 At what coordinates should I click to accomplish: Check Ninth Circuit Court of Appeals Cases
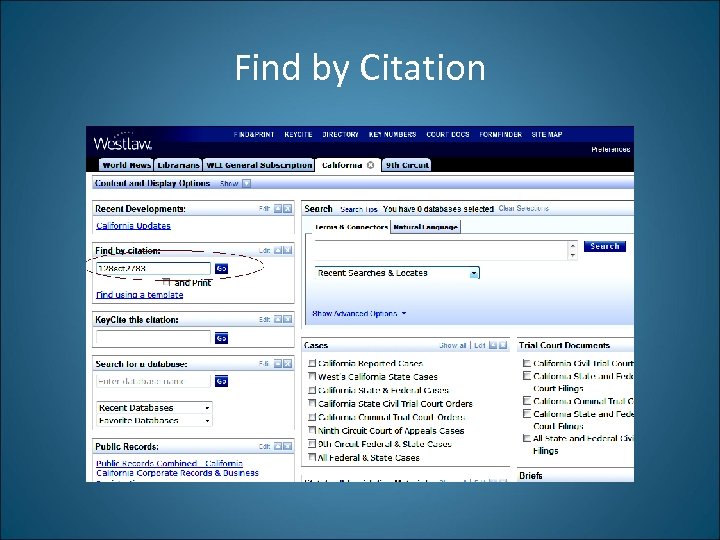click(x=312, y=430)
